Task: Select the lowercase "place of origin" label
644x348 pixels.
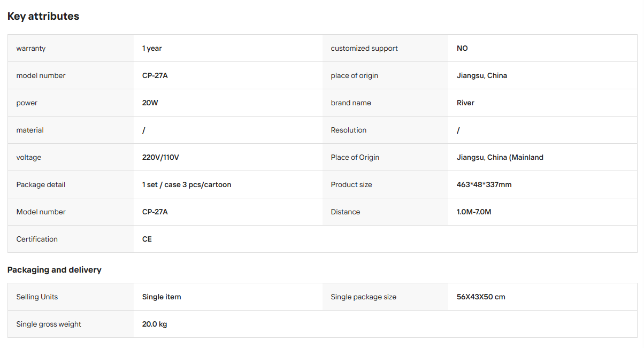Action: [355, 76]
